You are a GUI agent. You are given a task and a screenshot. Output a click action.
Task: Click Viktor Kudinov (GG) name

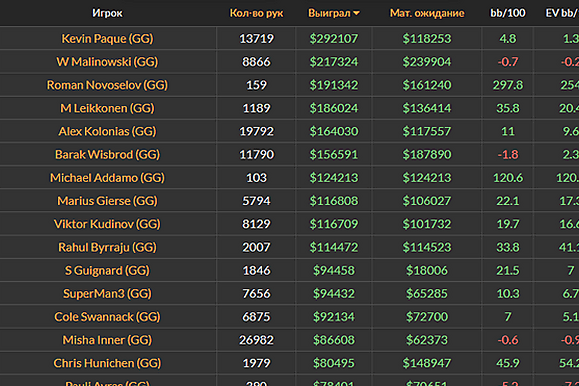pyautogui.click(x=107, y=224)
